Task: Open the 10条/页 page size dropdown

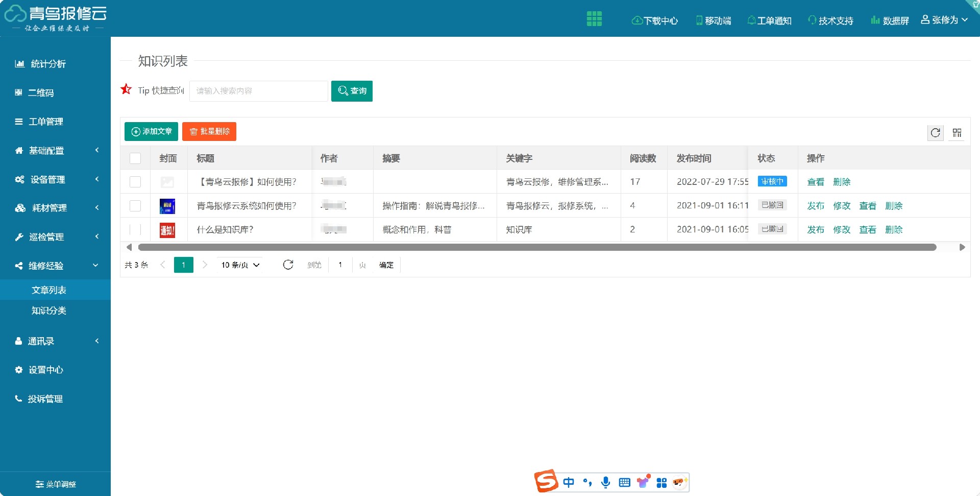Action: tap(239, 265)
